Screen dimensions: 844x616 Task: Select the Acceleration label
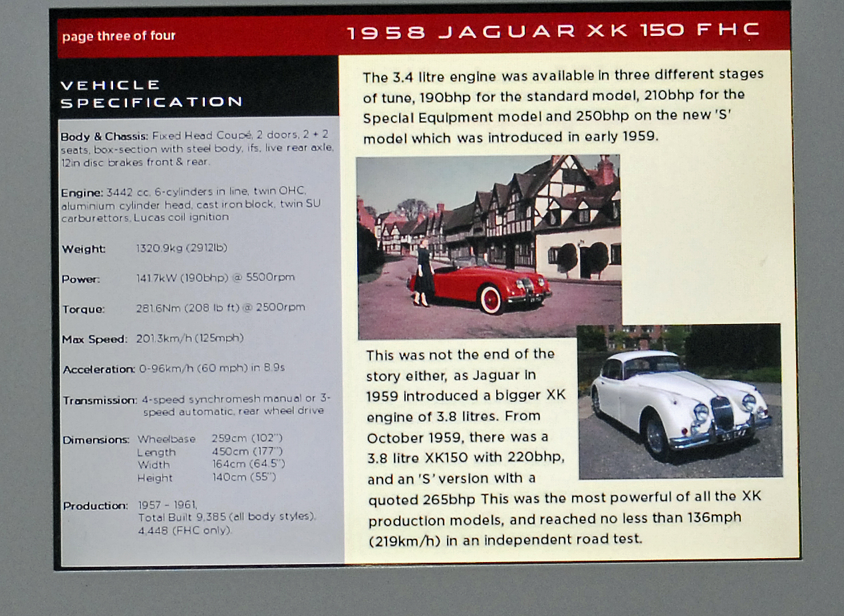pos(98,369)
